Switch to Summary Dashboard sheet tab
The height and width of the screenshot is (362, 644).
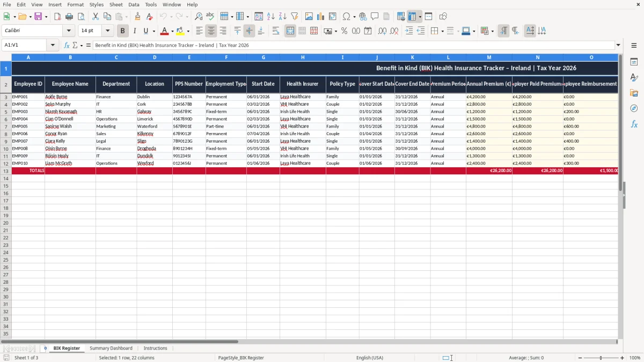pyautogui.click(x=111, y=348)
